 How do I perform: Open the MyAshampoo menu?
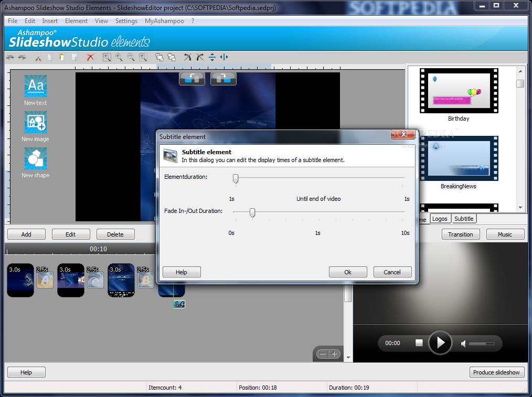pyautogui.click(x=164, y=21)
